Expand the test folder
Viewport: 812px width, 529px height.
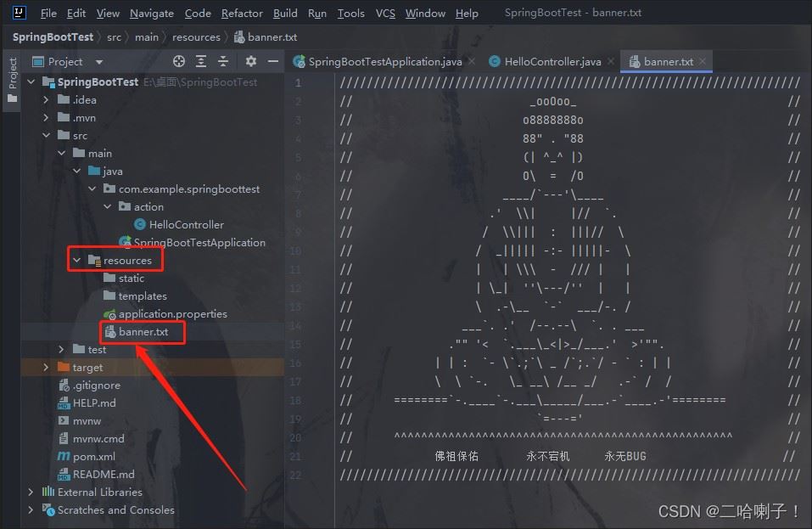coord(62,349)
